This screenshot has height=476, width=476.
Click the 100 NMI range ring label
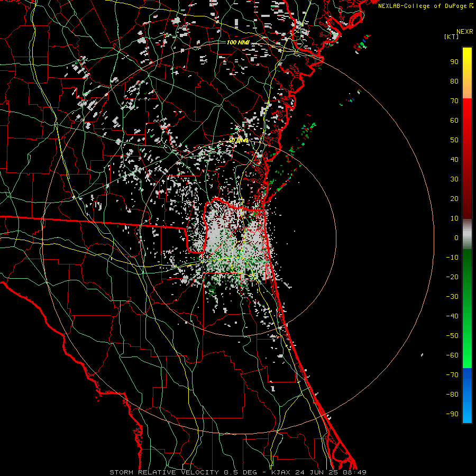(x=237, y=42)
